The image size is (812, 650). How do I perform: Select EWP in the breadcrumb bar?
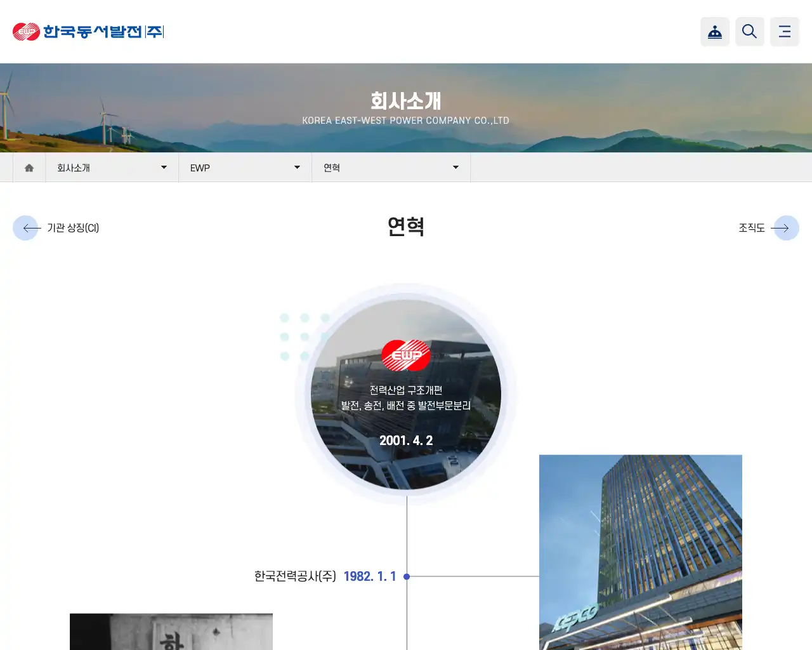click(200, 167)
